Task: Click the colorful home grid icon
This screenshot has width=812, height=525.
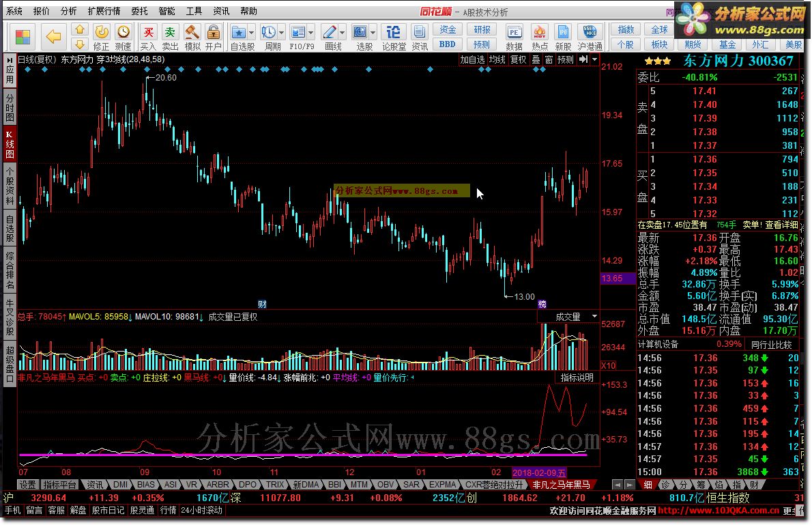Action: point(23,38)
